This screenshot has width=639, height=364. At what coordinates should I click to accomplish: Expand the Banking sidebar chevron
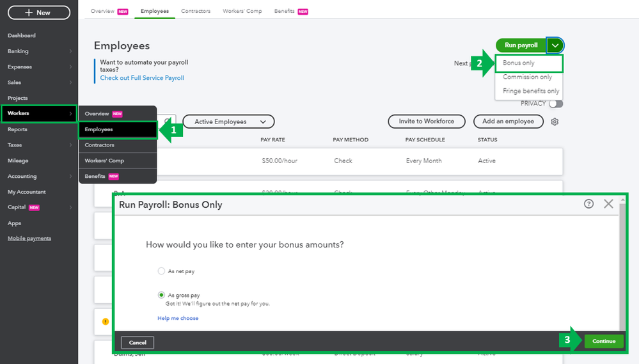click(70, 51)
